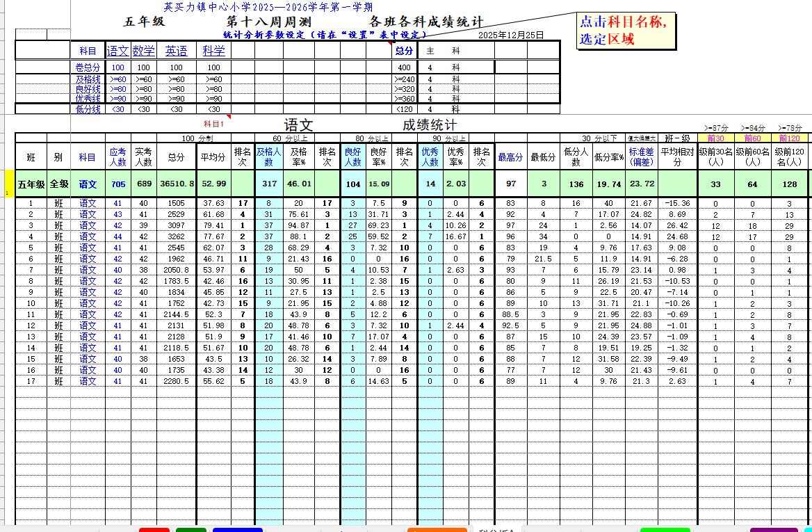Click the 语文 link in class 17's row
Image resolution: width=812 pixels, height=532 pixels.
point(88,381)
